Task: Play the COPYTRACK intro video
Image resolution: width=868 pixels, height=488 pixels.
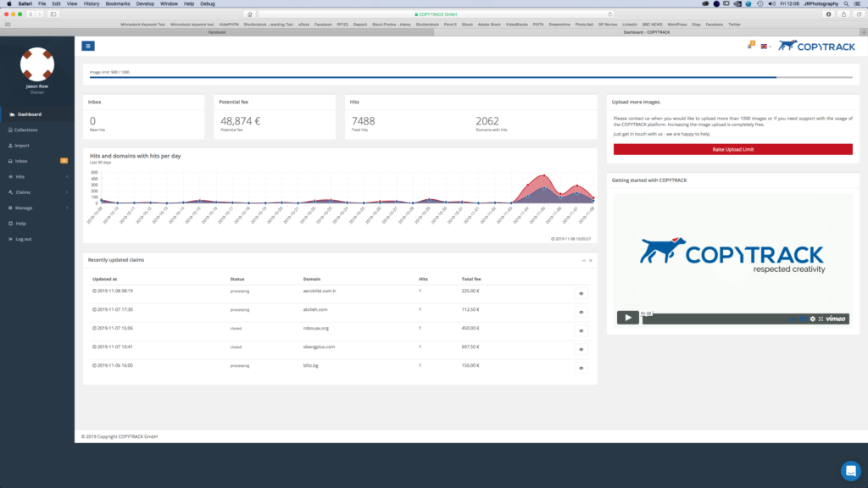Action: click(x=628, y=318)
